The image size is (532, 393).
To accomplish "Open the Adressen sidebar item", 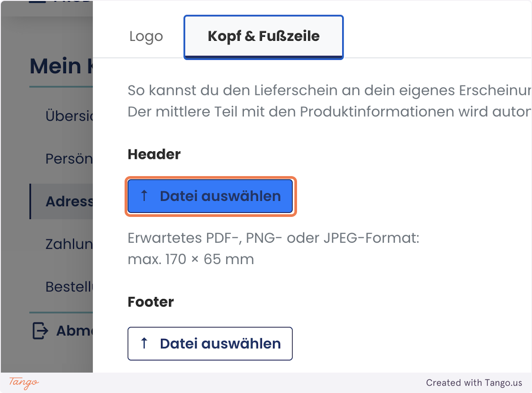I will pyautogui.click(x=61, y=201).
